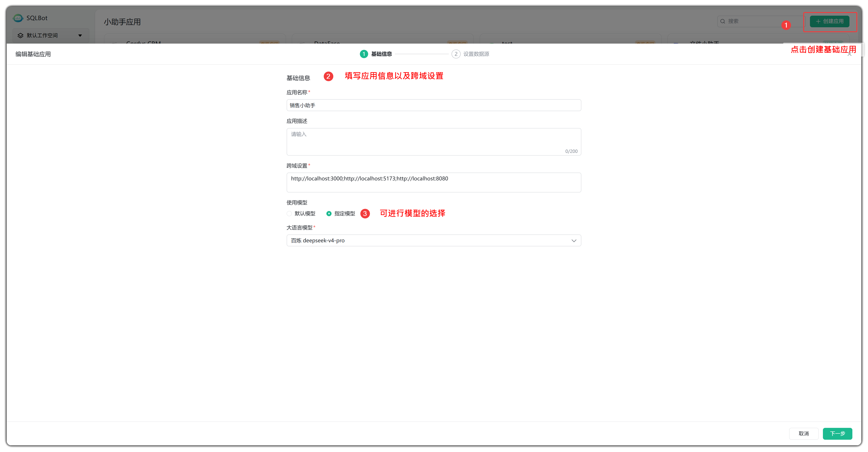This screenshot has width=868, height=452.
Task: Go to the 设置数据源 step
Action: pyautogui.click(x=476, y=54)
